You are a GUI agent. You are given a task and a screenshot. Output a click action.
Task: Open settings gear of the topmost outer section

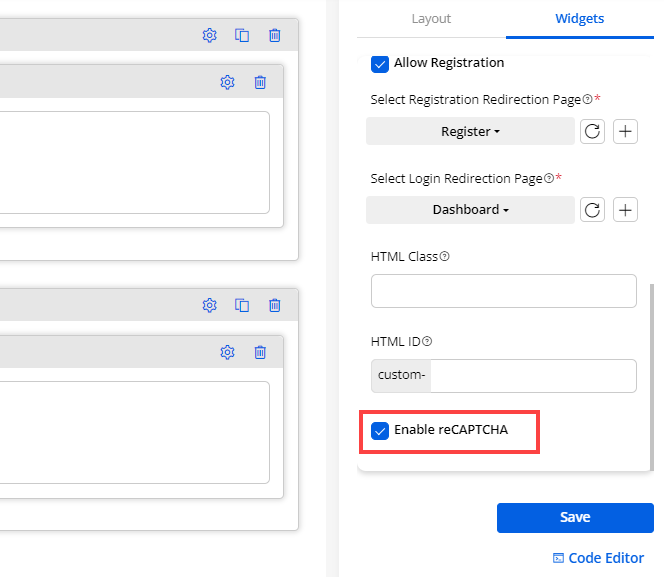coord(209,35)
